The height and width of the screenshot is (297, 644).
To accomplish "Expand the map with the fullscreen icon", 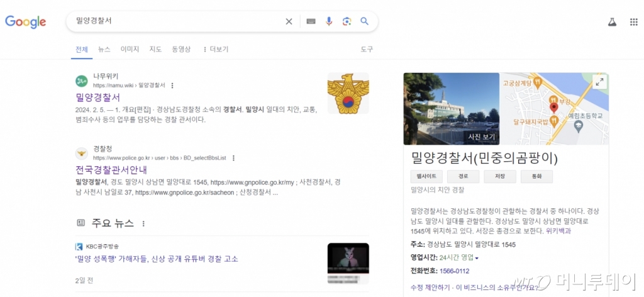I will 599,82.
